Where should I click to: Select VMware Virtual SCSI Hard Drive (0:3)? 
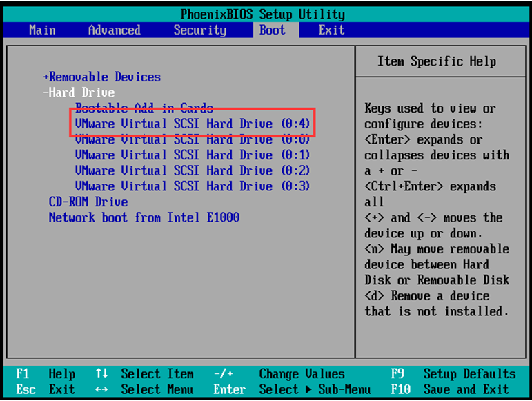(193, 186)
